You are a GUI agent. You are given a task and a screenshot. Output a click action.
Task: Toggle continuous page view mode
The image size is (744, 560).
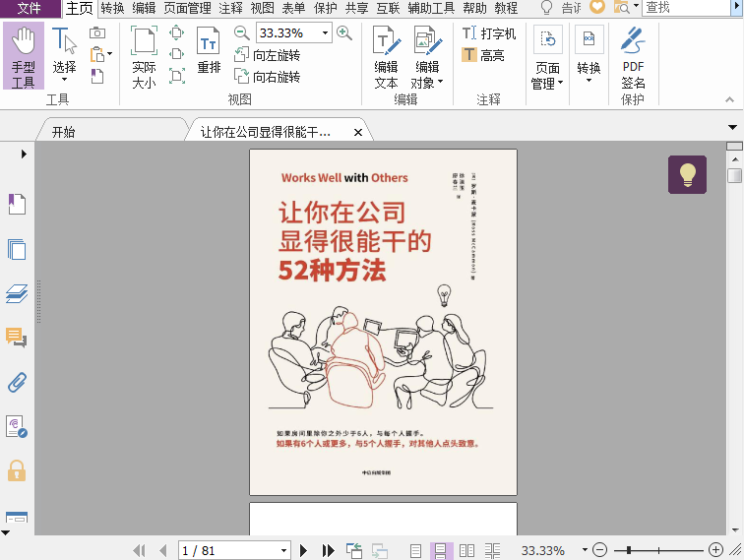click(x=441, y=550)
